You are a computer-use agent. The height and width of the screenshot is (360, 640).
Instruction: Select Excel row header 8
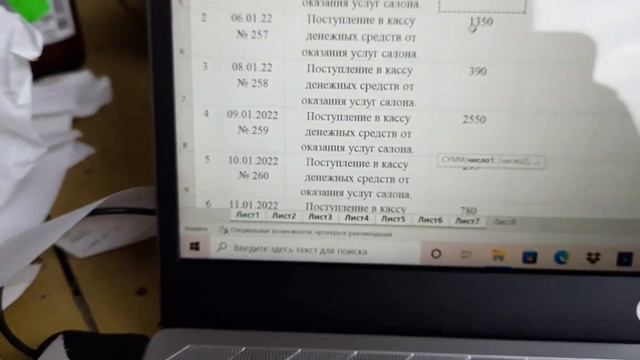click(185, 145)
